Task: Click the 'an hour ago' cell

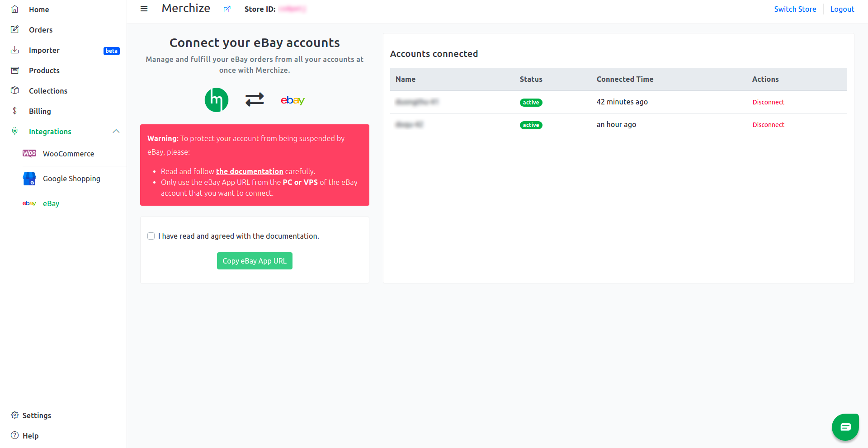Action: pos(616,124)
